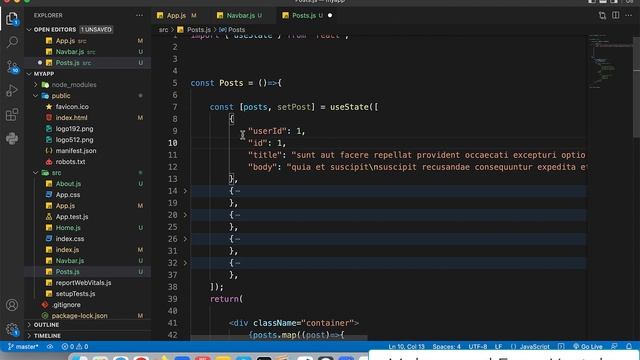Open the Python extension icon

point(12,139)
